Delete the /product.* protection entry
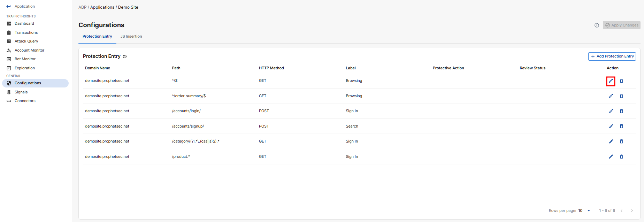644x222 pixels. tap(621, 156)
